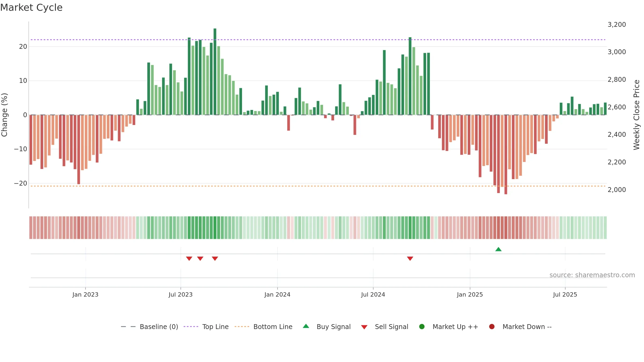Click the 3,000 price axis label
The image size is (644, 362).
tap(617, 52)
